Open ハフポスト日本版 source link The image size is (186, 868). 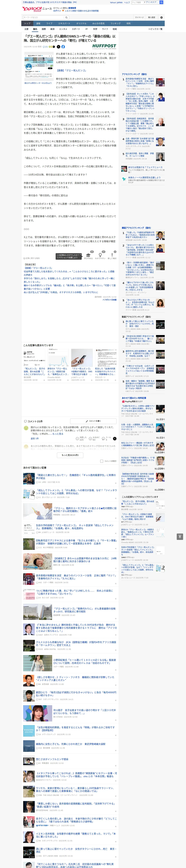coord(109,300)
